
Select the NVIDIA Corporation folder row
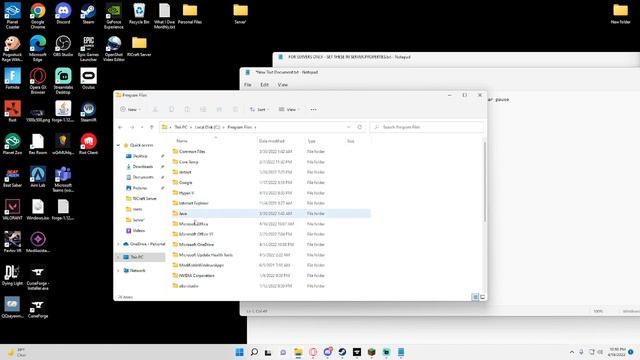tap(271, 276)
